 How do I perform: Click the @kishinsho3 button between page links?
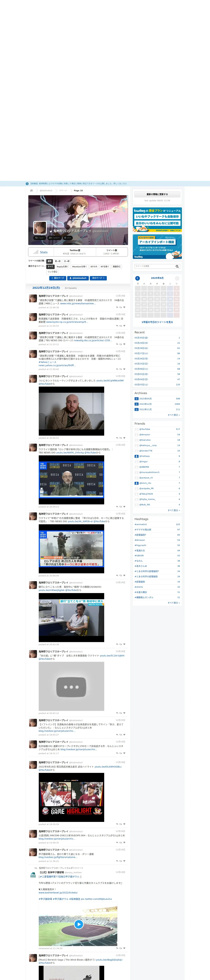[78, 278]
